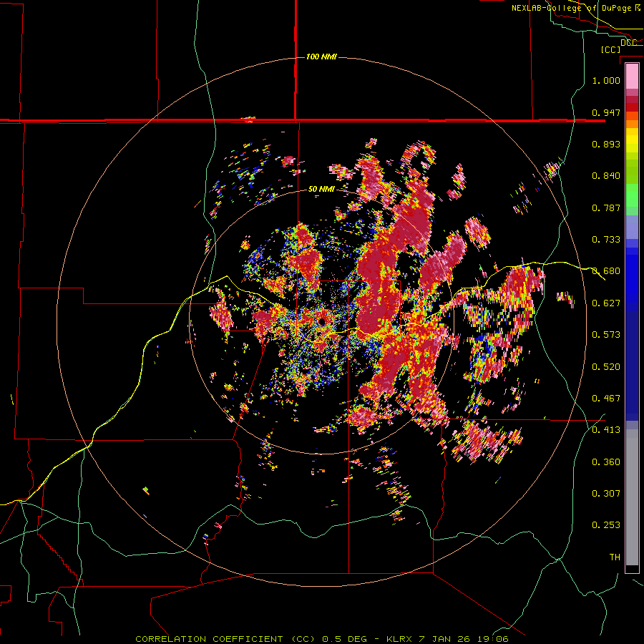644x644 pixels.
Task: Click the 0.787 scale value
Action: coord(606,208)
